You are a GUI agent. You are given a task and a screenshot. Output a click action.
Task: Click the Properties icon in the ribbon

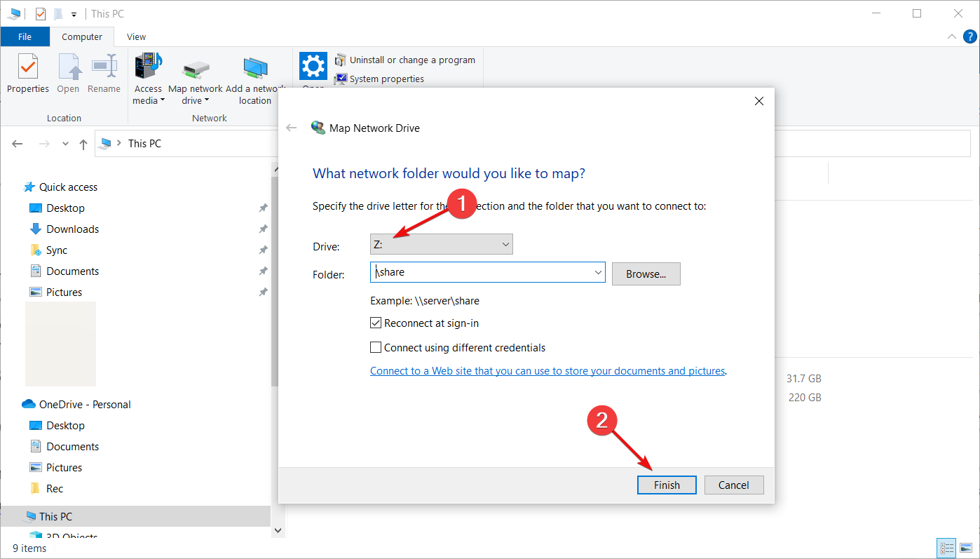[x=28, y=67]
